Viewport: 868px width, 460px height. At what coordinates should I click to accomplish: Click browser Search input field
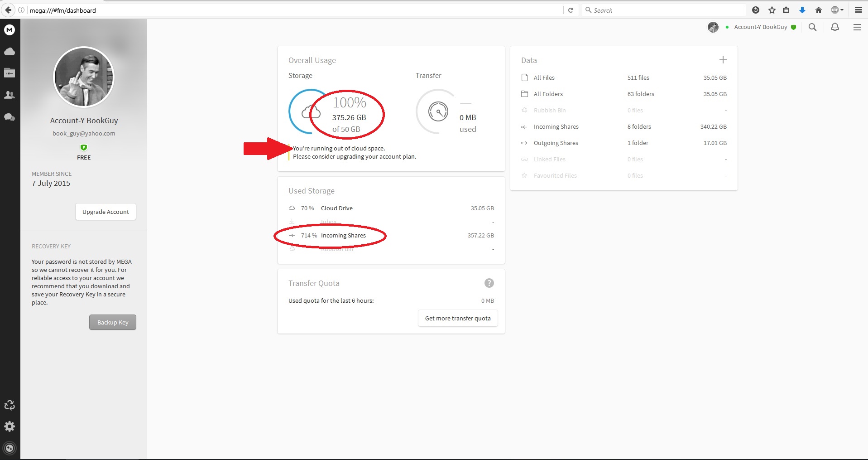664,10
